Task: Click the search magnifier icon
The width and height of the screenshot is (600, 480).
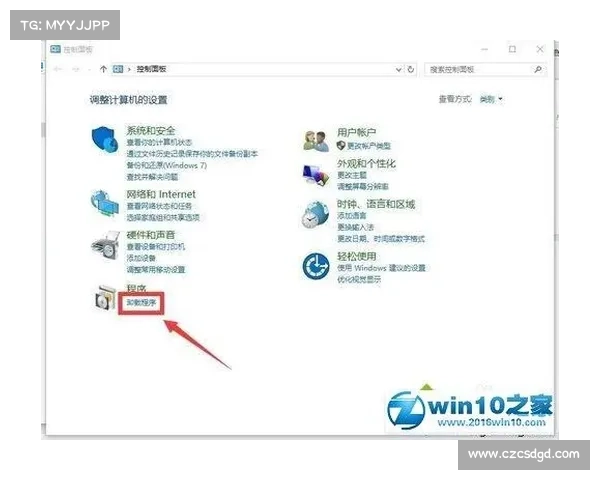Action: [x=538, y=69]
